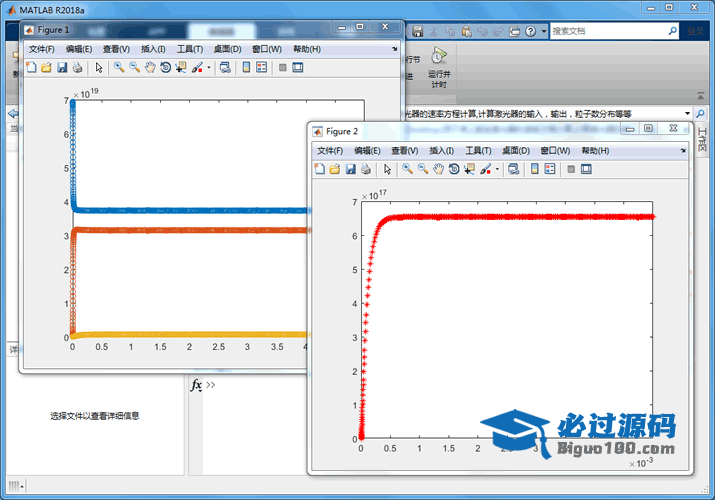Activate Zoom In tool in Figure 1
Screen dimensions: 715x500
click(x=119, y=68)
